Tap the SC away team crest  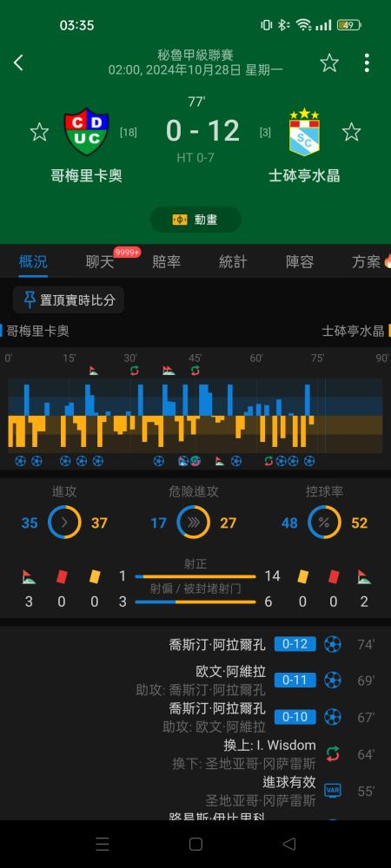click(x=304, y=132)
